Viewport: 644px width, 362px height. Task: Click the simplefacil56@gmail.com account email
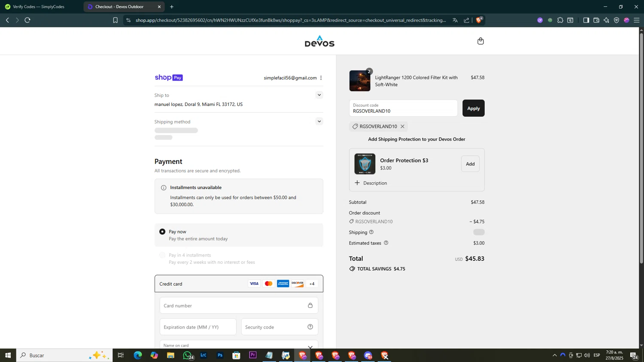coord(290,78)
